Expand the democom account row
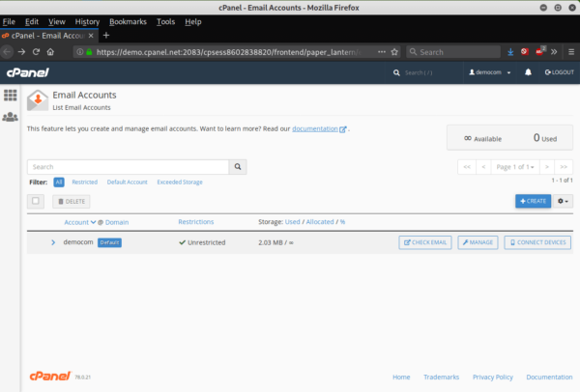The width and height of the screenshot is (580, 392). tap(53, 242)
